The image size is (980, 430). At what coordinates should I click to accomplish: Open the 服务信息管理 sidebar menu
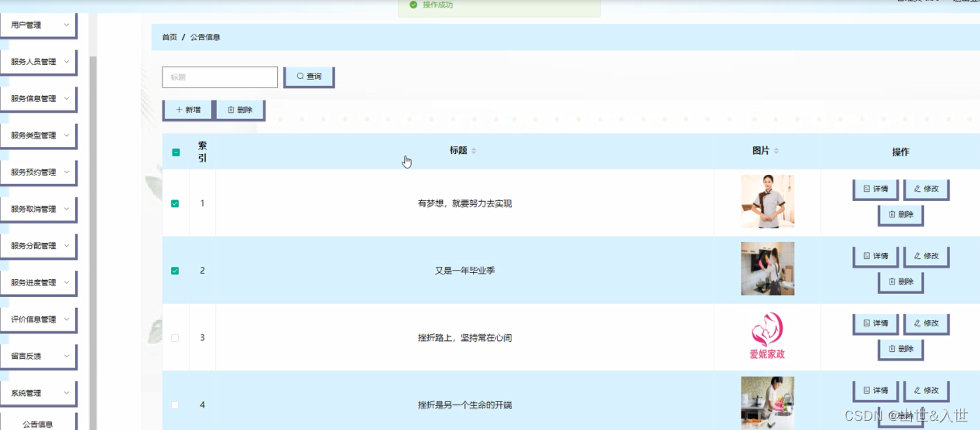pos(38,99)
